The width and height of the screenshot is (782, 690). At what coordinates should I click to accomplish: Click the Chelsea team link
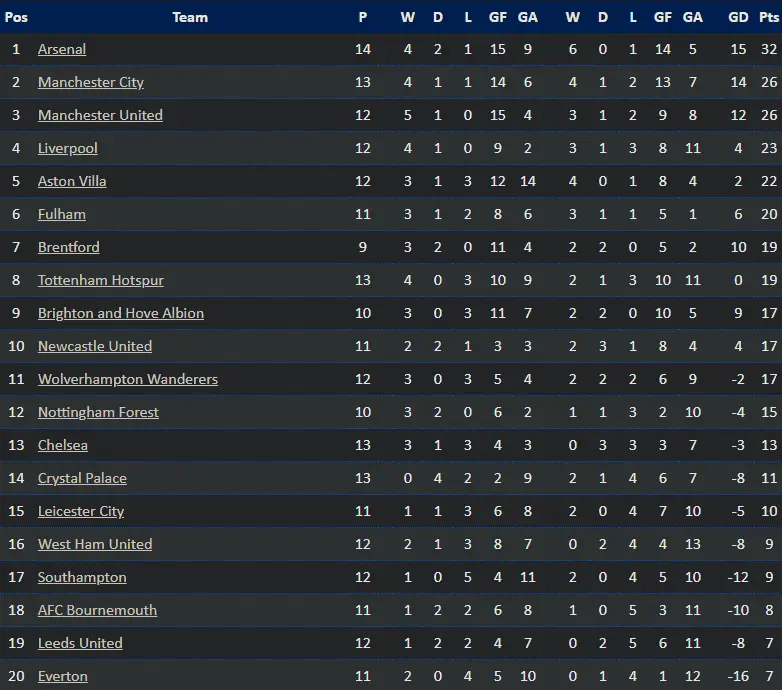[63, 445]
